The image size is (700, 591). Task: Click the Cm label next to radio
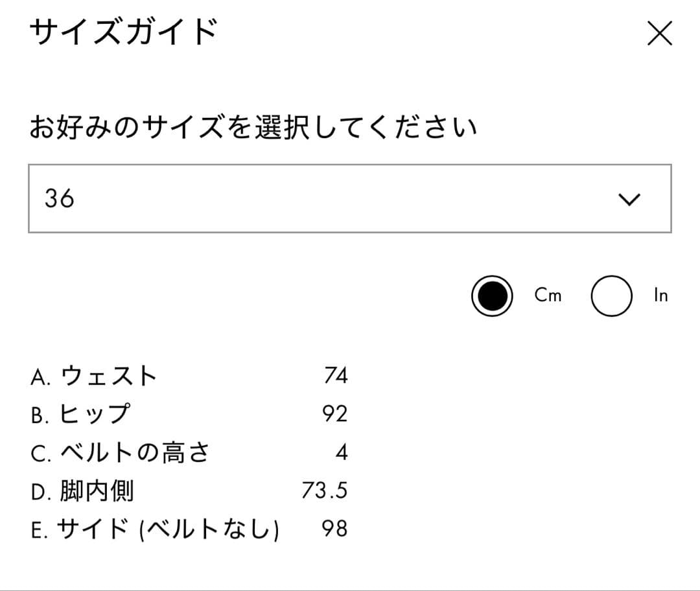pos(548,295)
